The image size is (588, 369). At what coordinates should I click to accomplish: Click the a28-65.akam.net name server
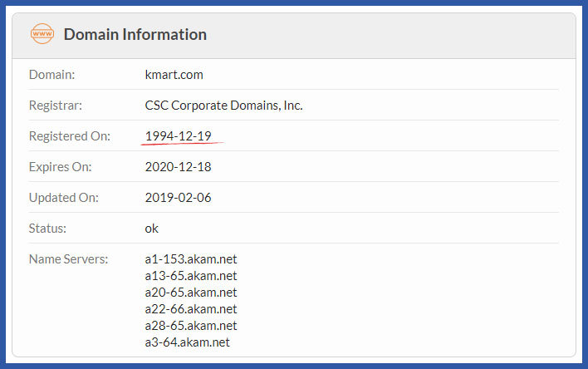coord(191,326)
